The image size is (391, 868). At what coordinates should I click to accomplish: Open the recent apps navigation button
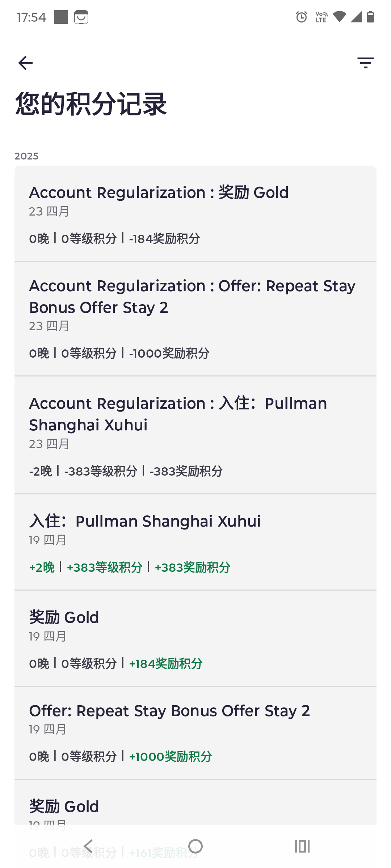302,846
